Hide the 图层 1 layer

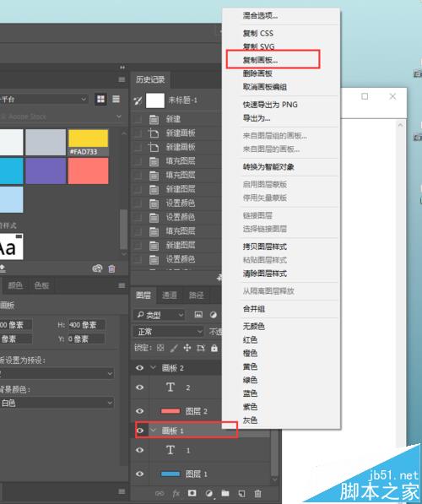pos(139,474)
